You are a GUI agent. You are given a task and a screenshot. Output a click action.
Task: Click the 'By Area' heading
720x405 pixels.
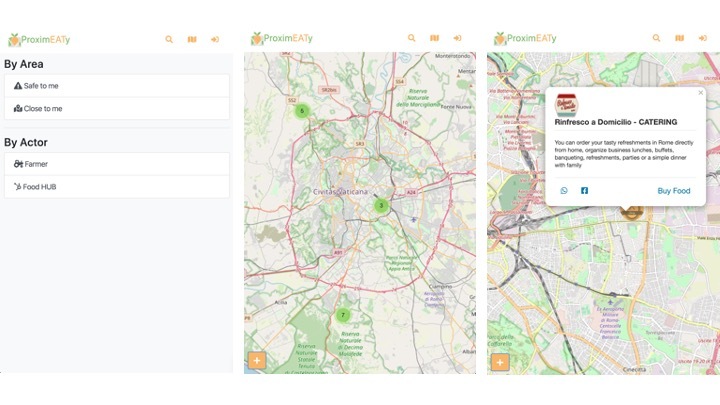click(x=24, y=64)
